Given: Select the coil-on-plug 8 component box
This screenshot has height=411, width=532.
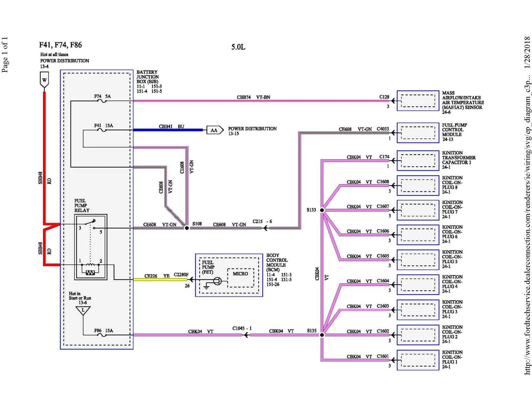Looking at the screenshot, I should pyautogui.click(x=418, y=186).
